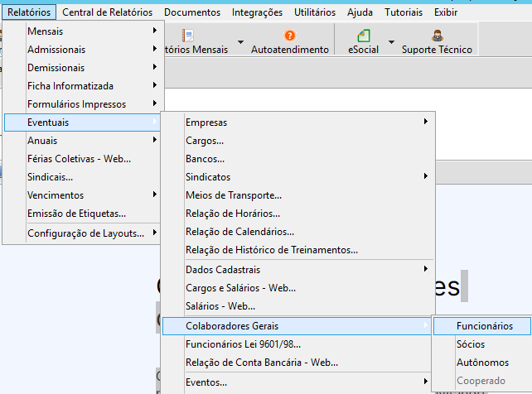Choose Emissão de Etiquetas...
This screenshot has height=394, width=532.
click(x=82, y=214)
